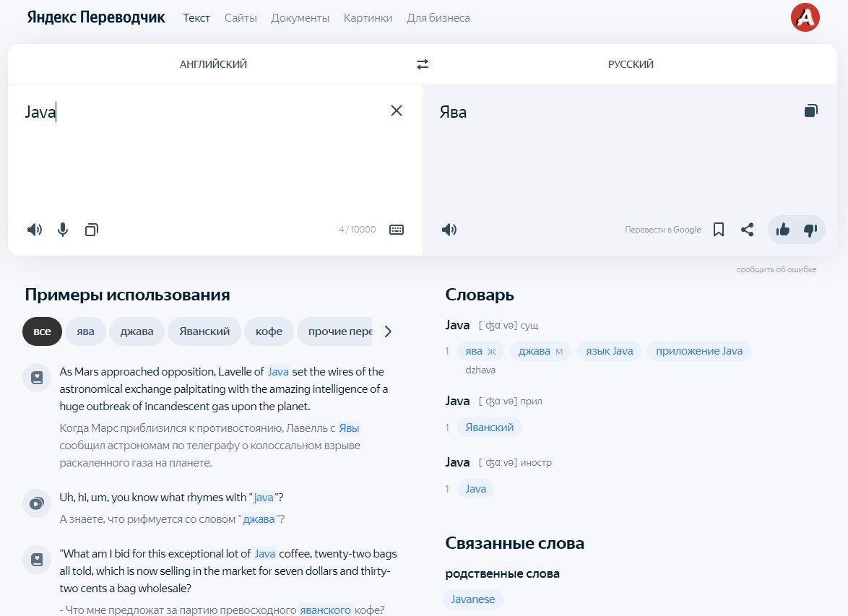This screenshot has width=848, height=616.
Task: Switch to the Сайты tab
Action: pos(241,18)
